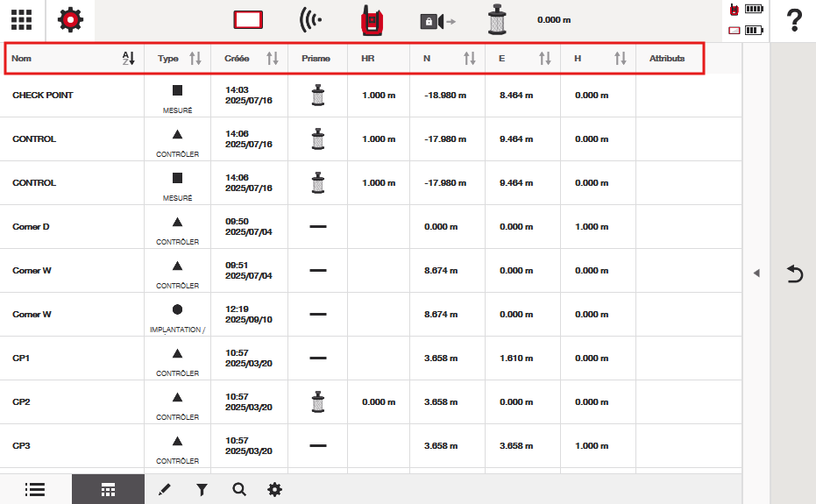This screenshot has height=504, width=816.
Task: Sort the list by Type column
Action: [x=195, y=59]
